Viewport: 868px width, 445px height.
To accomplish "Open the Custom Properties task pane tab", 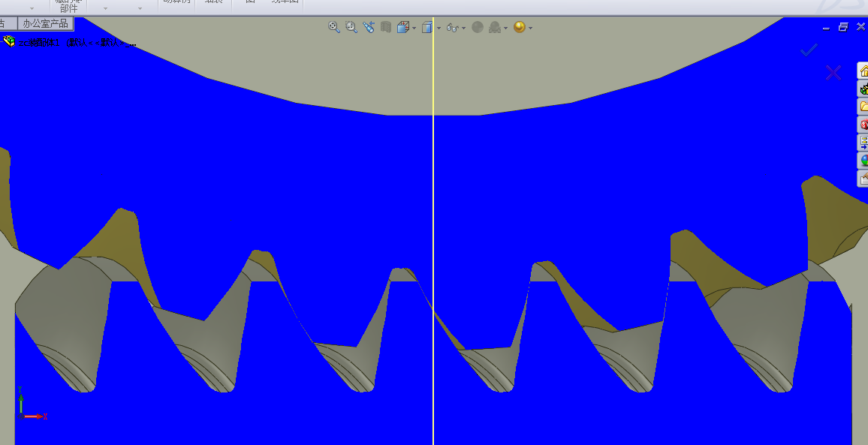I will (863, 178).
